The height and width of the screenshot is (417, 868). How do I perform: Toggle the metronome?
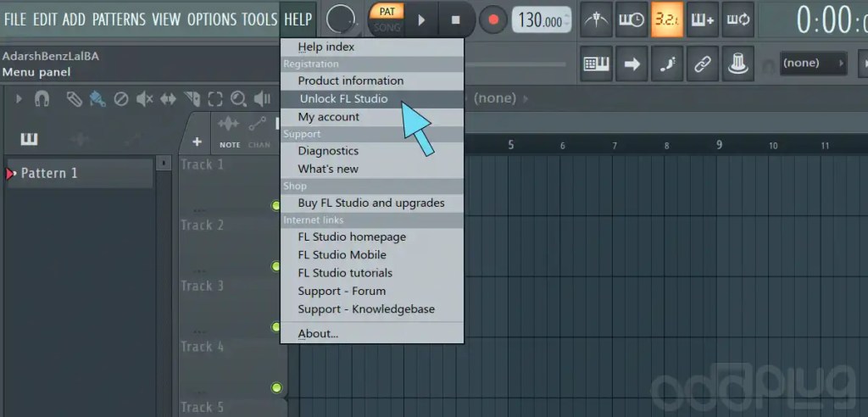pyautogui.click(x=596, y=20)
